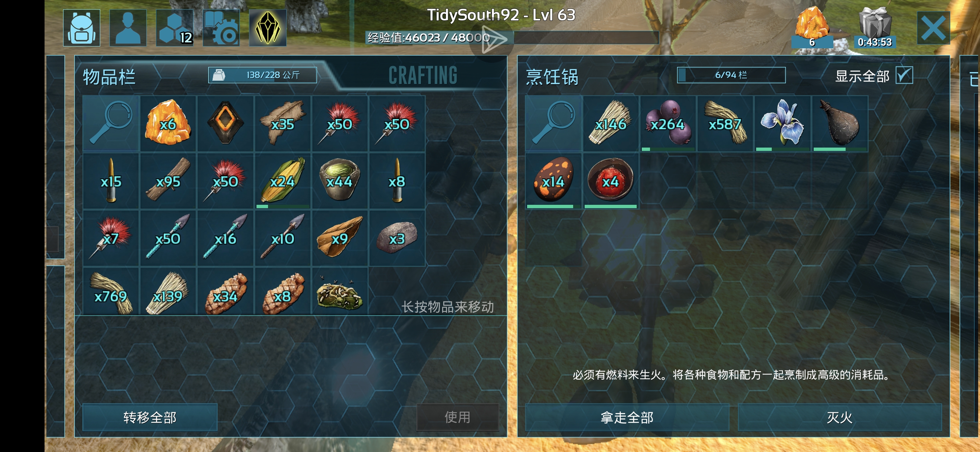980x452 pixels.
Task: Select the glowing yellow crystal icon
Action: pyautogui.click(x=268, y=28)
